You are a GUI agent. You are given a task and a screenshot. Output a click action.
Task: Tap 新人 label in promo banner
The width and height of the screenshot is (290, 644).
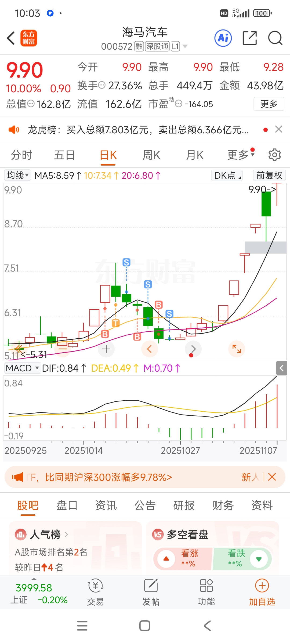tap(250, 477)
